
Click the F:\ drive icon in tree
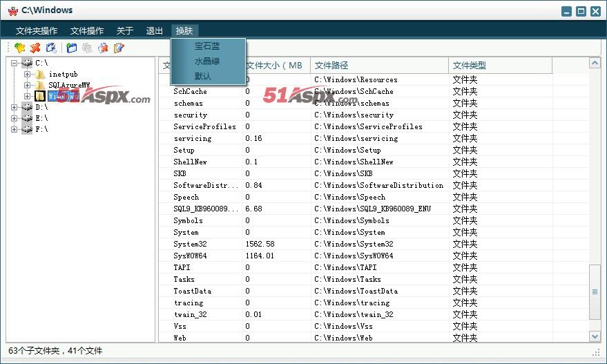27,129
